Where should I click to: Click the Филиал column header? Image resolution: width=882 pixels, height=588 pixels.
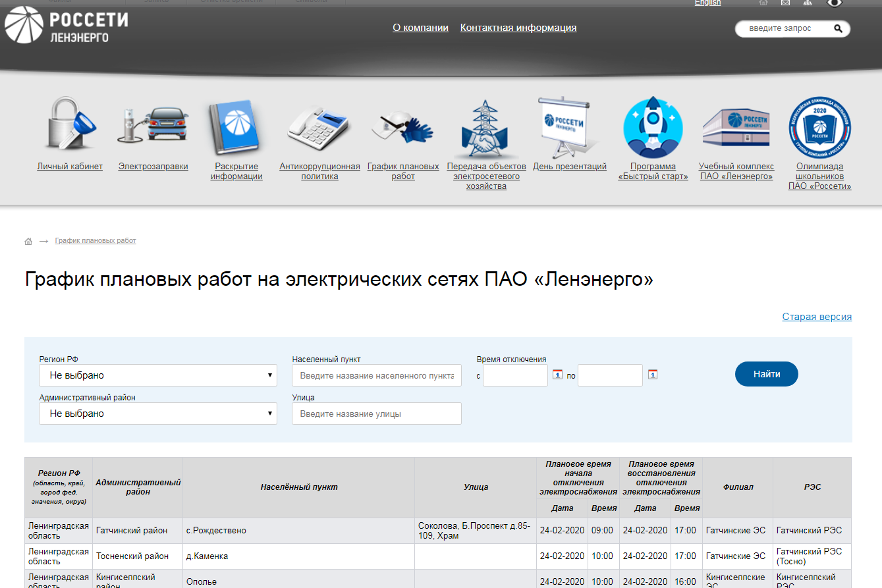(x=738, y=487)
